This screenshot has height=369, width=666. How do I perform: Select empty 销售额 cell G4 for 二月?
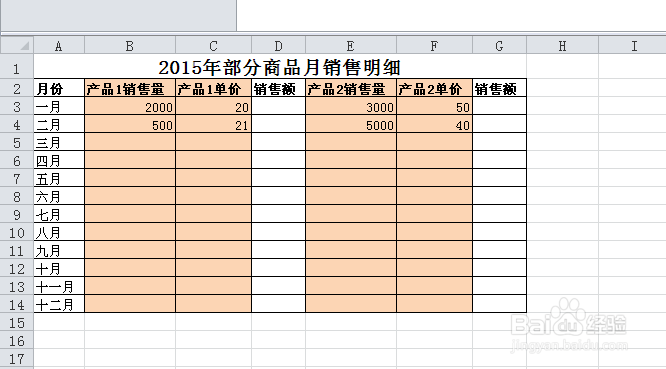pyautogui.click(x=500, y=124)
